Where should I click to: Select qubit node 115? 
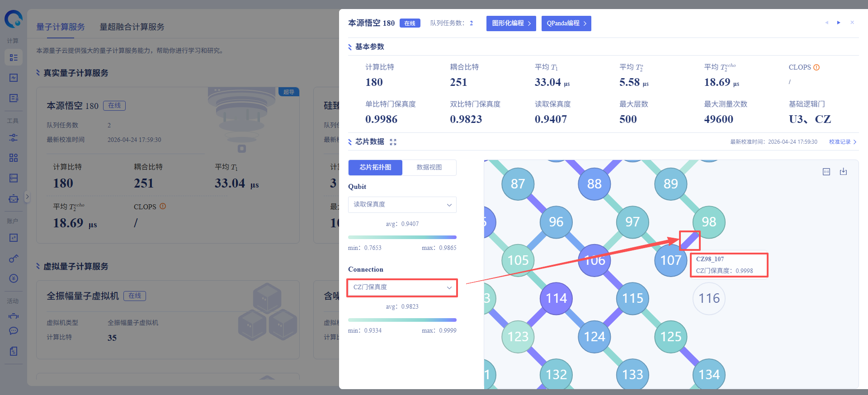coord(632,298)
